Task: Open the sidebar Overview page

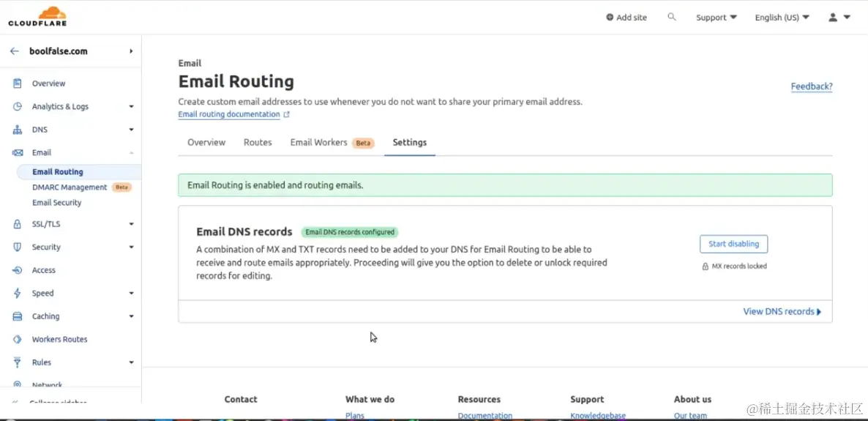Action: click(x=49, y=83)
